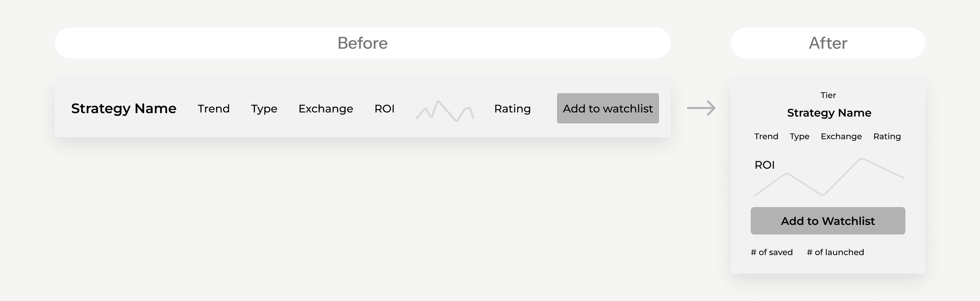Click the Exchange label in the Before row

tap(326, 109)
